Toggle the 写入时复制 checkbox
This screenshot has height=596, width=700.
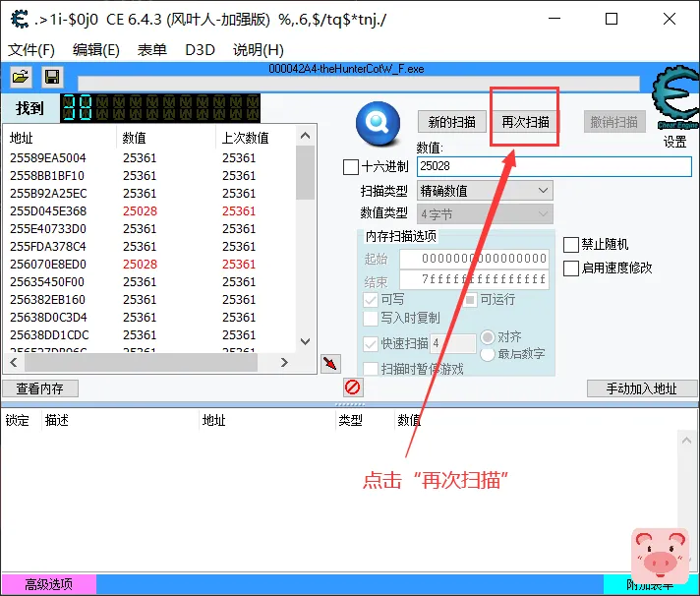(371, 319)
